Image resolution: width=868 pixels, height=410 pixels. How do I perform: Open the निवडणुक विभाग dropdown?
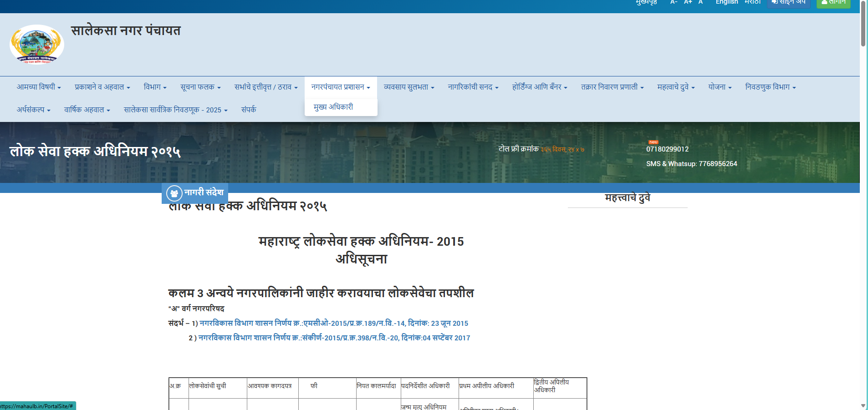point(770,87)
